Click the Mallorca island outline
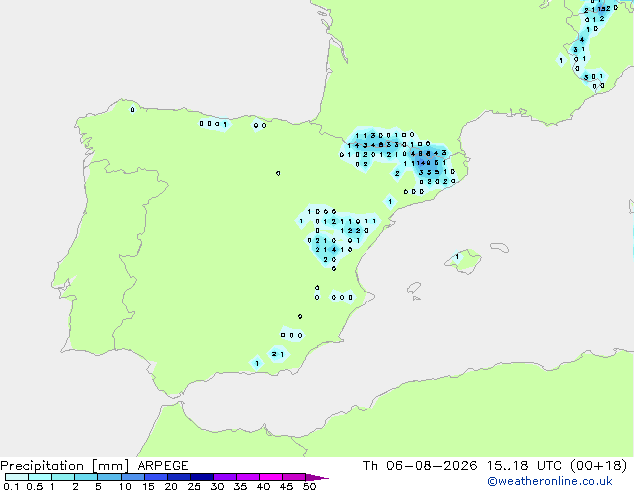 [463, 261]
